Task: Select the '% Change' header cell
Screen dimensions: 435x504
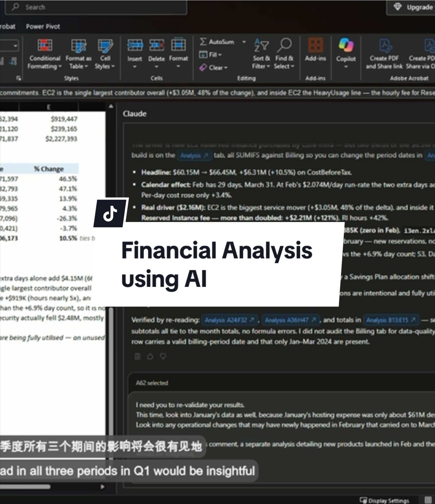Action: coord(48,169)
